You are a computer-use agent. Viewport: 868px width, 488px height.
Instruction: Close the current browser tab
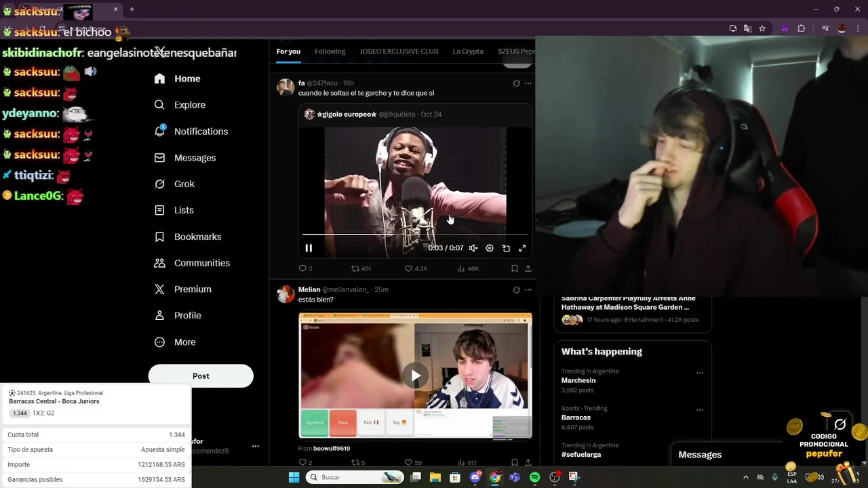(x=116, y=9)
